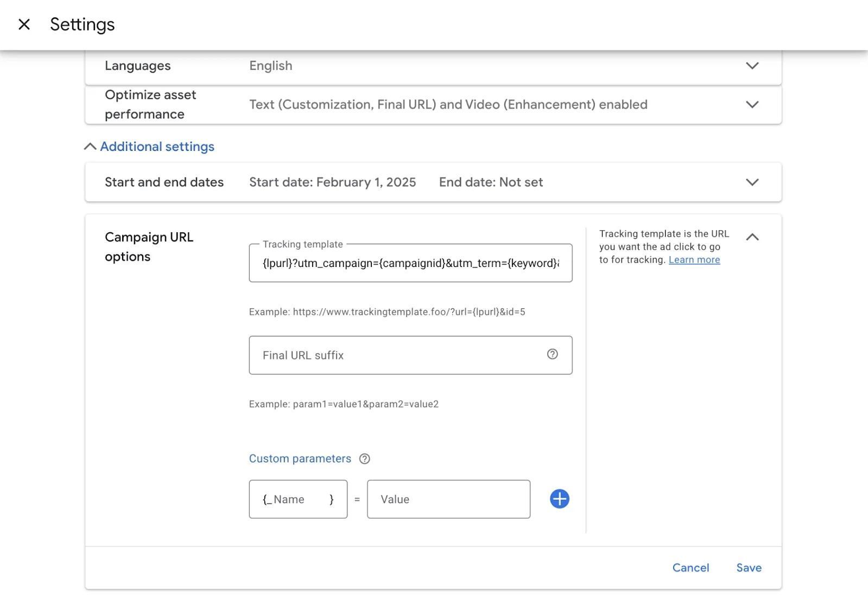
Task: Click Campaign URL options heading
Action: [x=149, y=247]
